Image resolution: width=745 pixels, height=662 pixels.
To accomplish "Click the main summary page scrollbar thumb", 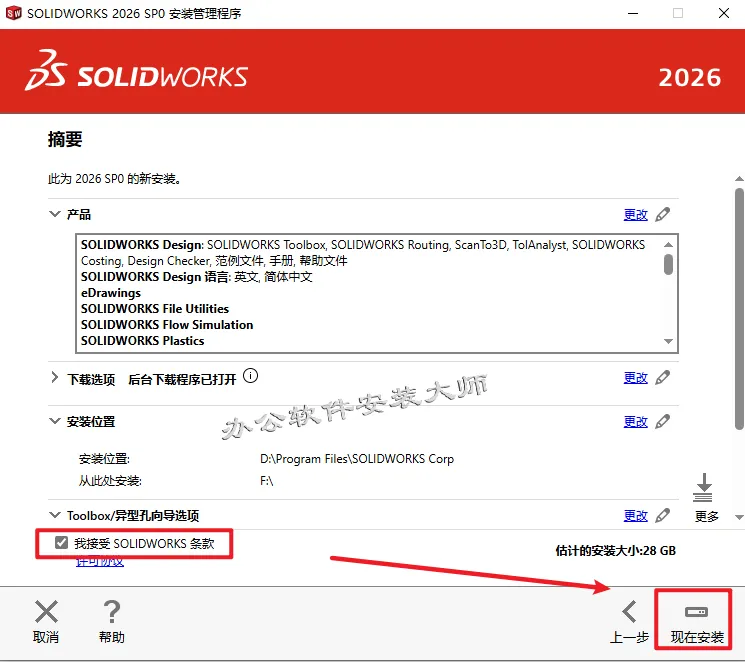I will (739, 309).
